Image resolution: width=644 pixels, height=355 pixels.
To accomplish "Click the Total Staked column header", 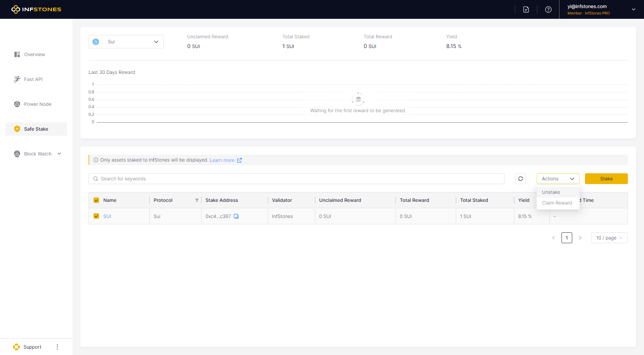I will tap(474, 200).
